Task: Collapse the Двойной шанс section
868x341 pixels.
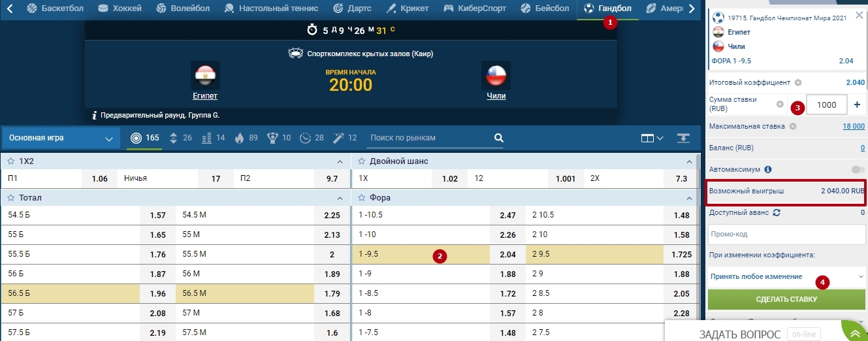Action: 689,161
